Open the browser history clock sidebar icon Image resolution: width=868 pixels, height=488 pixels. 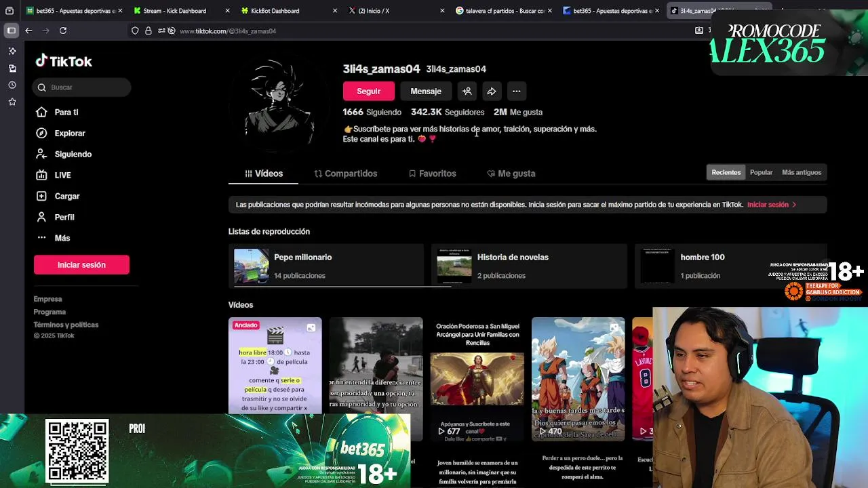(12, 85)
